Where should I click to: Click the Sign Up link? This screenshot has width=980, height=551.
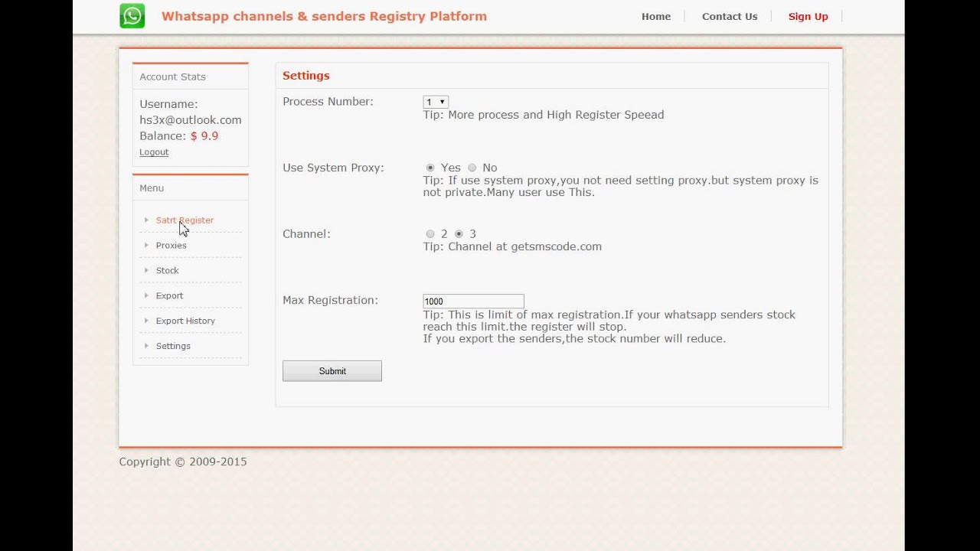click(808, 17)
